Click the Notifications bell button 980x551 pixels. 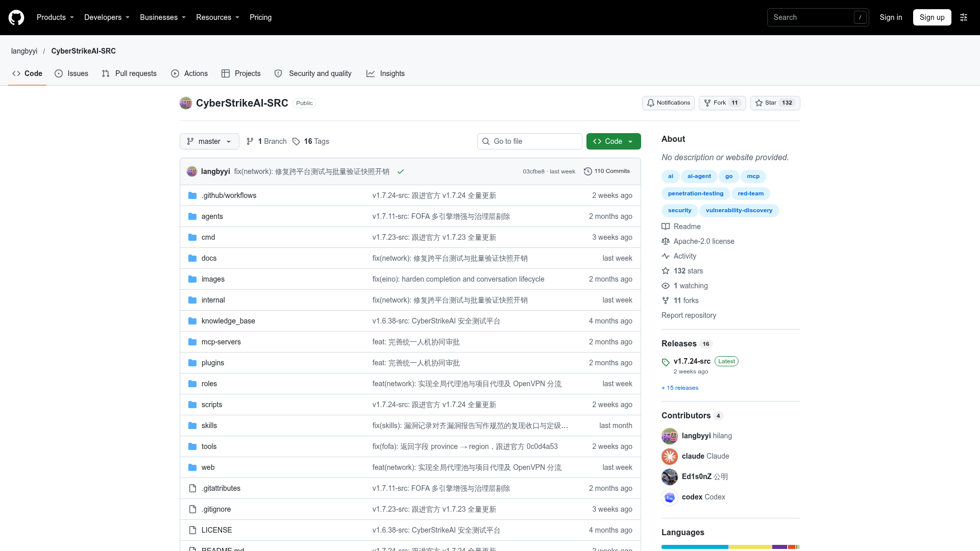pyautogui.click(x=668, y=103)
